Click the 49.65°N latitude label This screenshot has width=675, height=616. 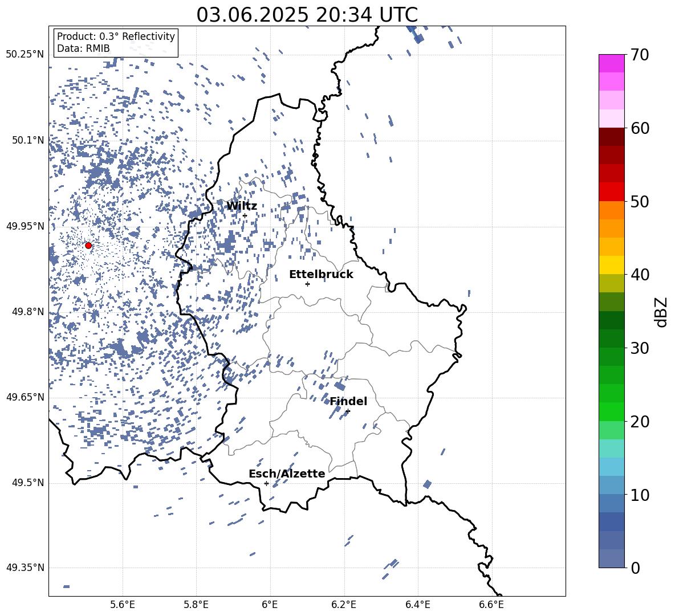25,397
